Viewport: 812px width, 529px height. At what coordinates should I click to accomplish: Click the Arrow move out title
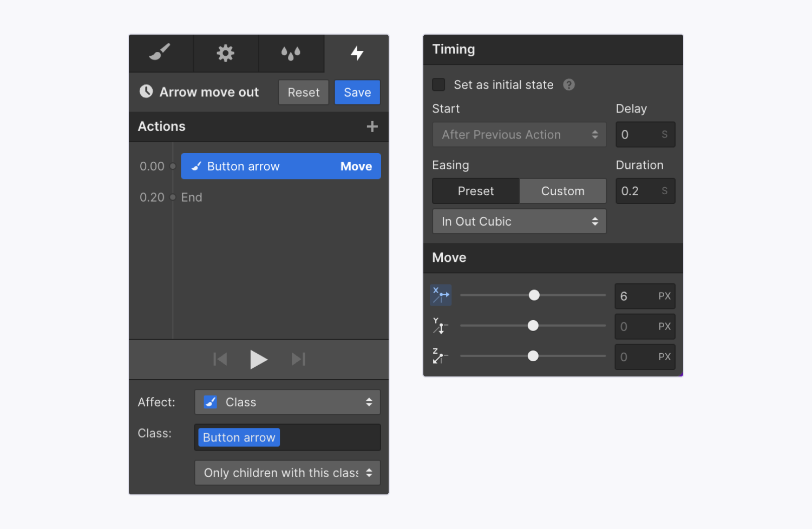tap(209, 92)
